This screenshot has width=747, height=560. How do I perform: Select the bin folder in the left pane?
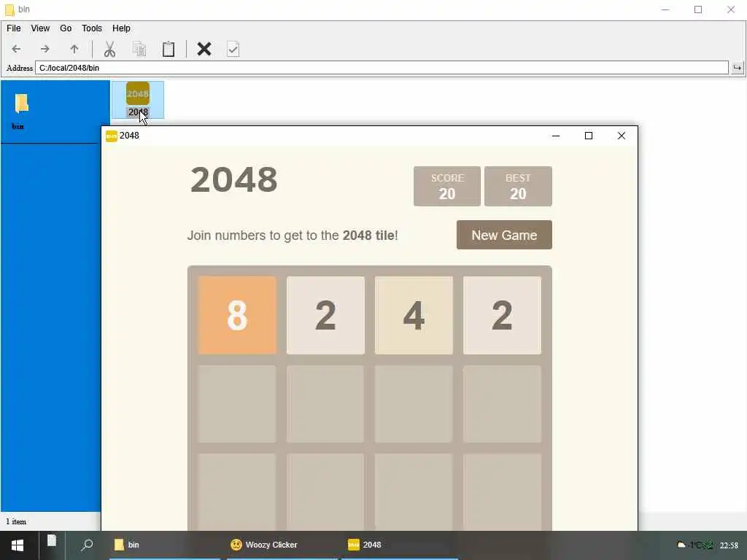click(19, 112)
